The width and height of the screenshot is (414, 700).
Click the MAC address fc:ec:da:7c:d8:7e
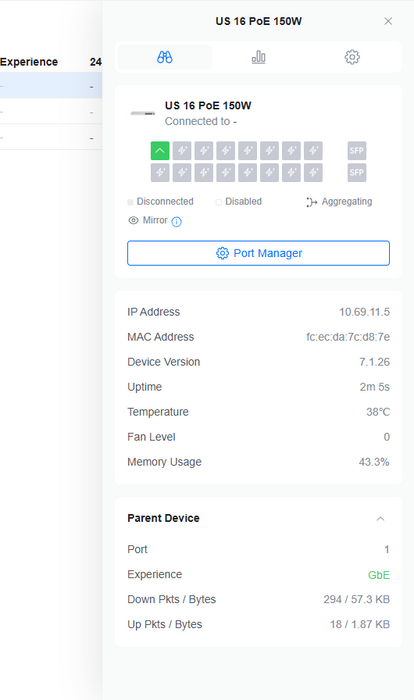(348, 337)
